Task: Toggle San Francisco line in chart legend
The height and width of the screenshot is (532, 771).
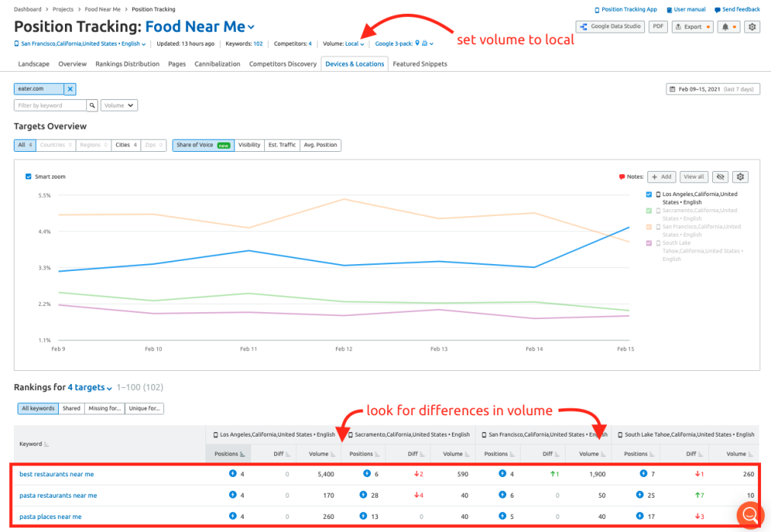Action: pyautogui.click(x=649, y=227)
